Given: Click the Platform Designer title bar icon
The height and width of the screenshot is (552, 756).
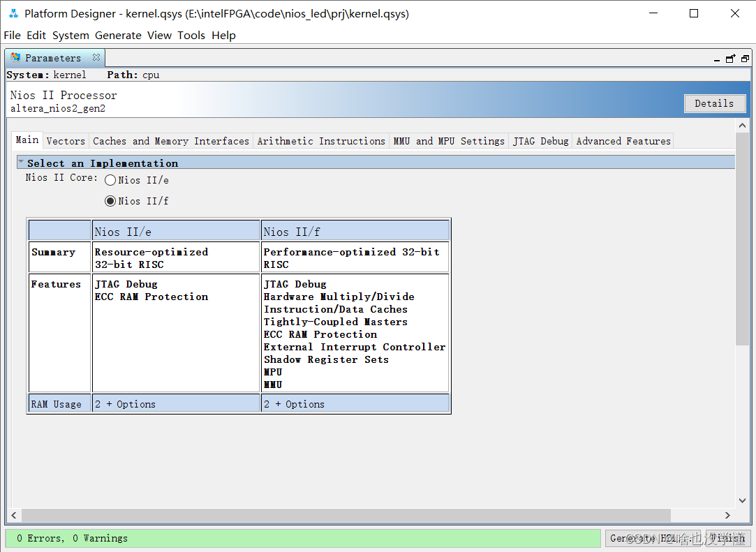Looking at the screenshot, I should [x=13, y=13].
